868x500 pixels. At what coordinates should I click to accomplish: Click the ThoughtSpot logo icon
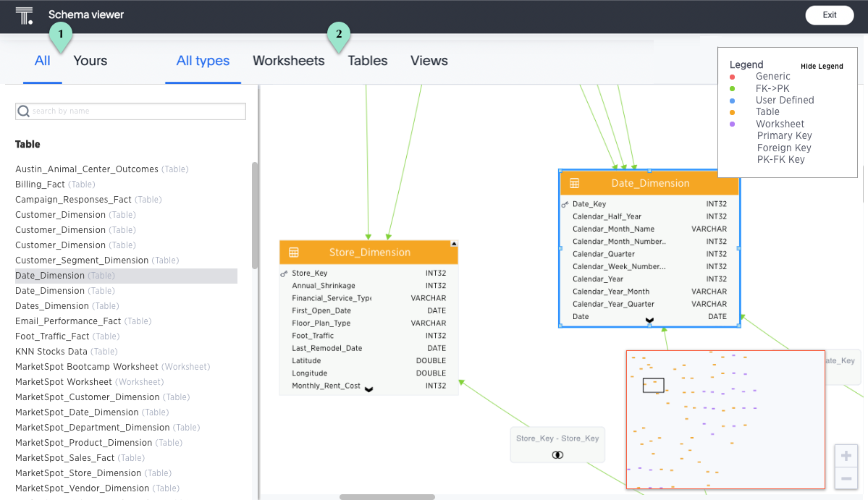point(24,16)
